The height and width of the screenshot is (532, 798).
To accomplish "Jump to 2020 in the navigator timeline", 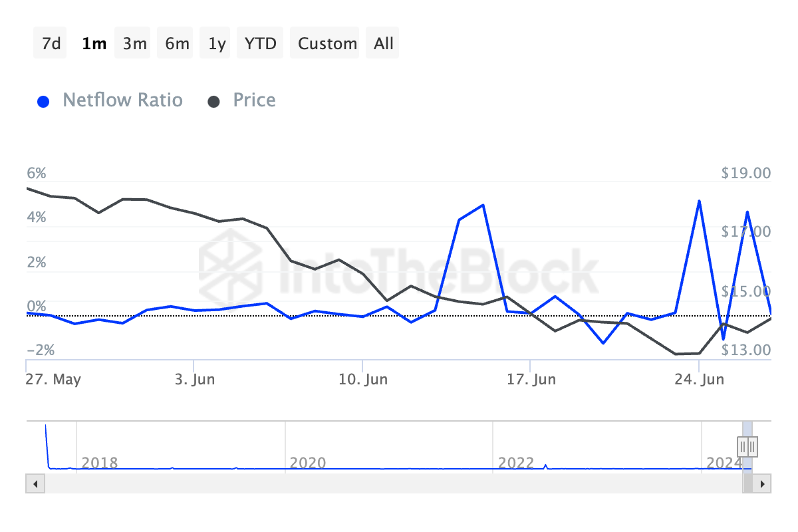I will (x=307, y=462).
